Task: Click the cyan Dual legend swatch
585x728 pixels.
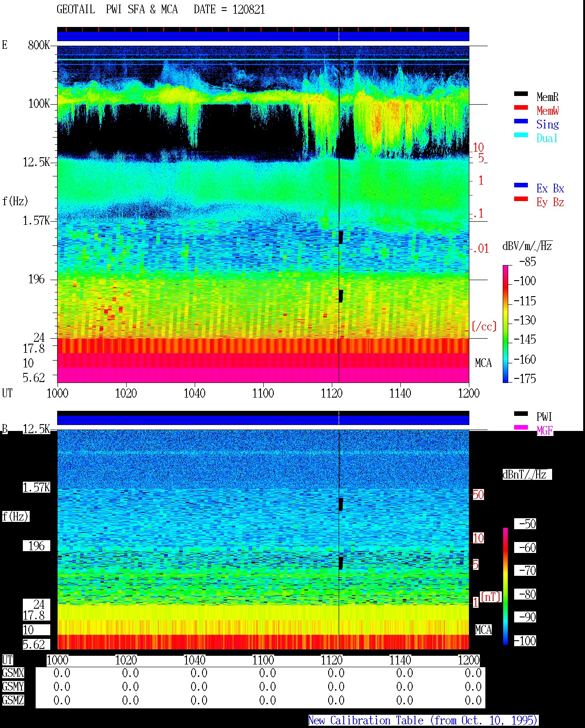Action: pos(521,135)
